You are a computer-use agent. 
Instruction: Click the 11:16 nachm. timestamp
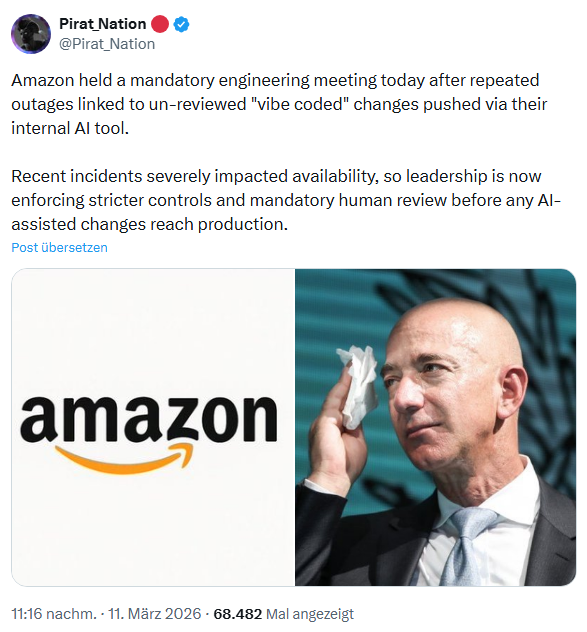[54, 614]
